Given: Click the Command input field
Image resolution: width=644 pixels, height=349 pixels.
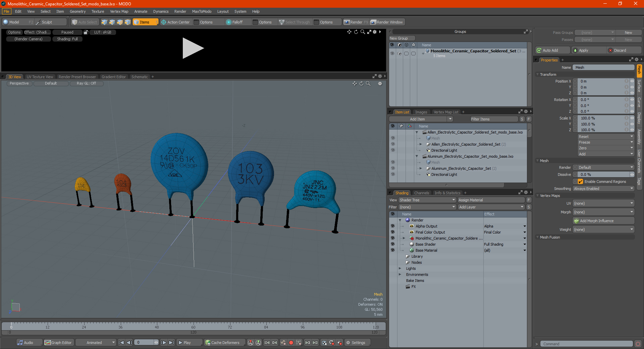Looking at the screenshot, I should (586, 344).
